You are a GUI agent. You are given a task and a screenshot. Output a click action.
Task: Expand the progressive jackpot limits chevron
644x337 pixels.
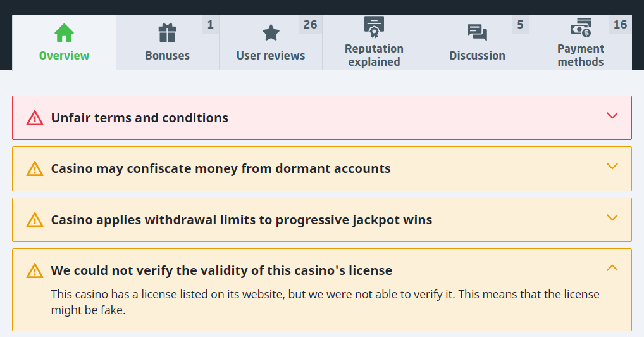[612, 217]
